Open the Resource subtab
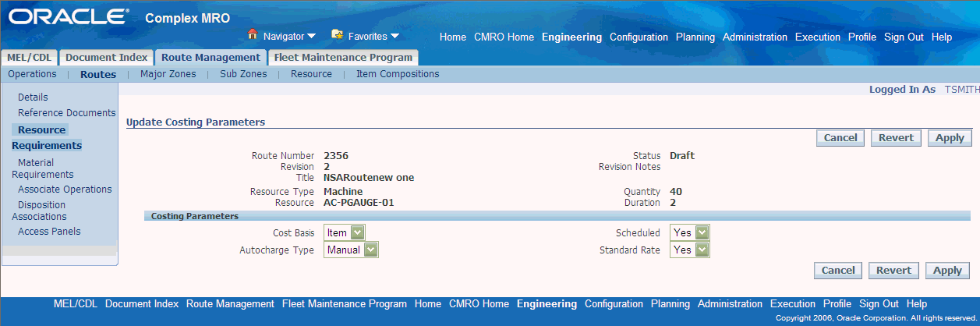Image resolution: width=980 pixels, height=326 pixels. 311,74
